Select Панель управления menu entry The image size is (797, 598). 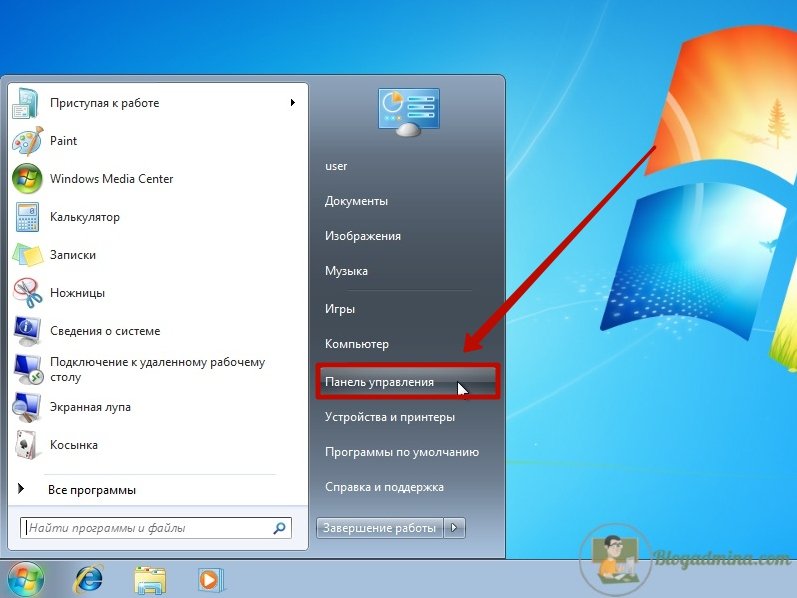[x=379, y=382]
